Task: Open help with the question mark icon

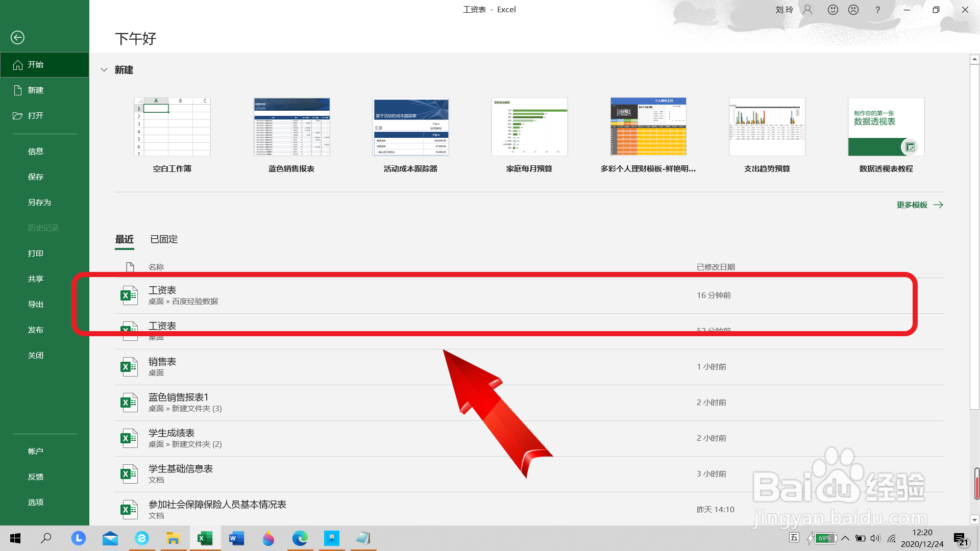Action: (x=878, y=10)
